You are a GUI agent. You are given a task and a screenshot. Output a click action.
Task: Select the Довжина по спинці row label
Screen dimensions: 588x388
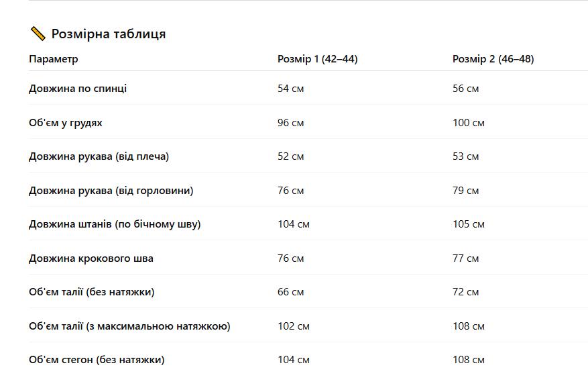pos(78,89)
